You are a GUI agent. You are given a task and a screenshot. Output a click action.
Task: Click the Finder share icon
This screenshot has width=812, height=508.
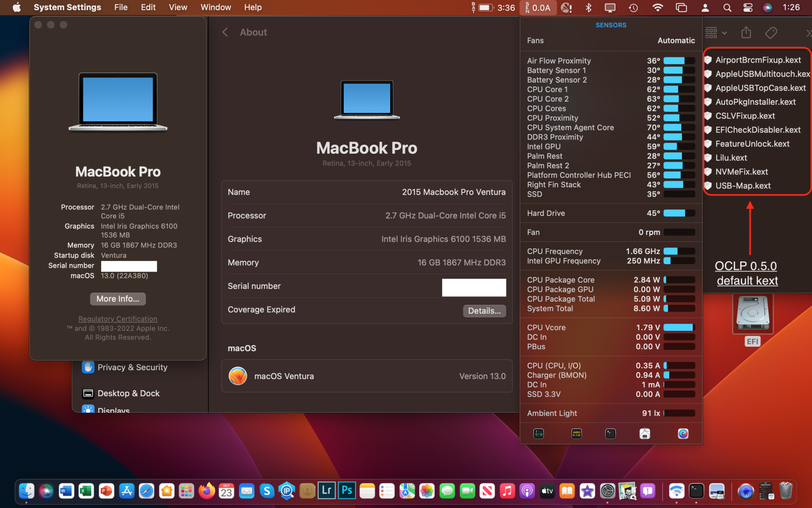tap(746, 33)
